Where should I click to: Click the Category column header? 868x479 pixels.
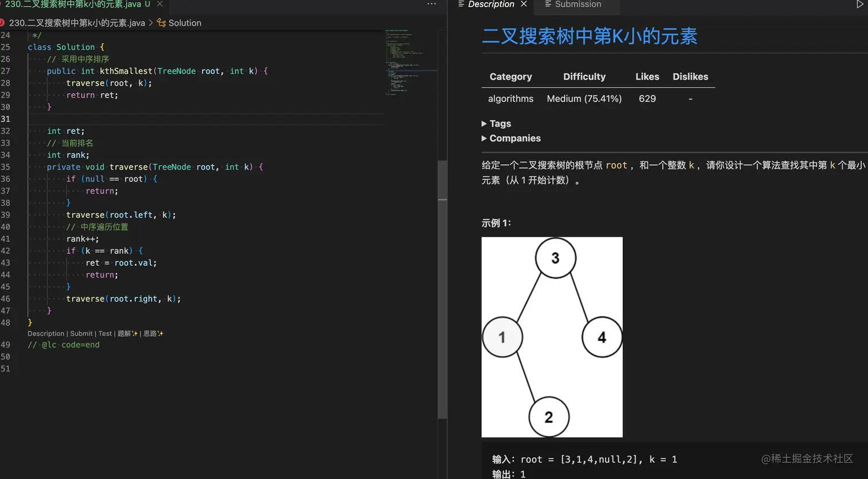pyautogui.click(x=510, y=77)
